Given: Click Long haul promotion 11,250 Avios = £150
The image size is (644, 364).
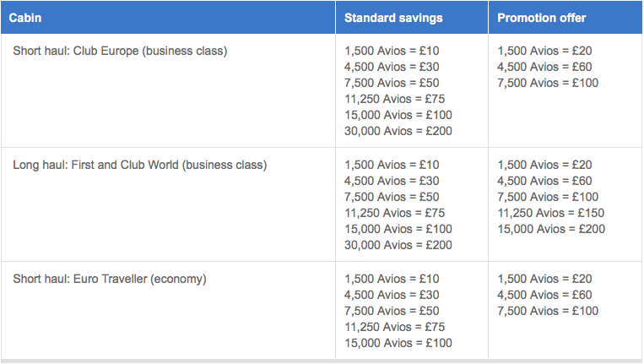Looking at the screenshot, I should (551, 213).
